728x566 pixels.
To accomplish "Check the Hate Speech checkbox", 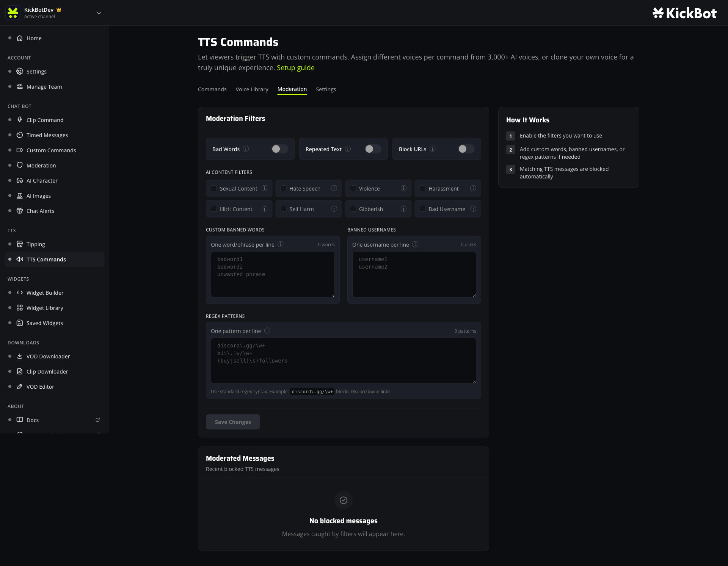I will click(x=283, y=188).
